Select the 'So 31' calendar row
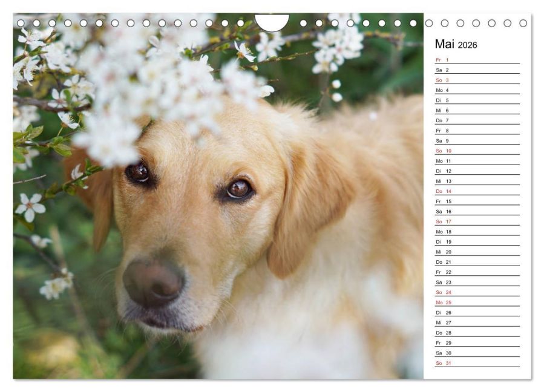The width and height of the screenshot is (544, 392). coord(477,362)
